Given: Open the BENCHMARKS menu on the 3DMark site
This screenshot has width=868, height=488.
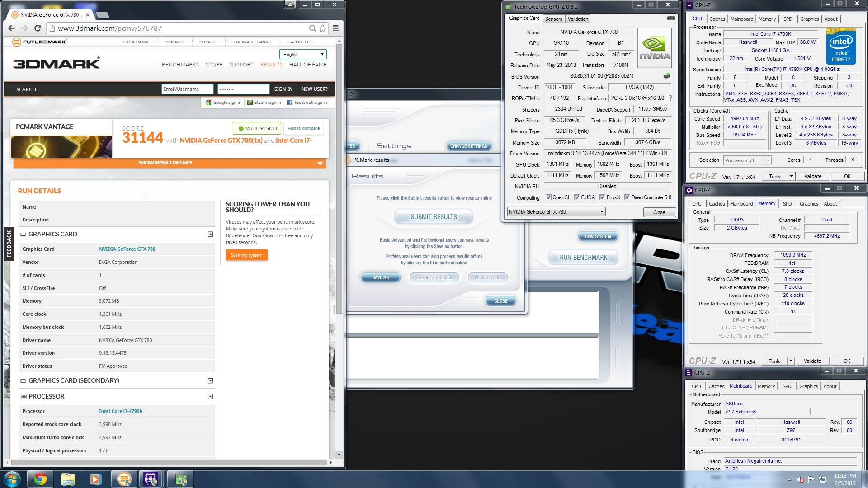Looking at the screenshot, I should click(x=180, y=65).
